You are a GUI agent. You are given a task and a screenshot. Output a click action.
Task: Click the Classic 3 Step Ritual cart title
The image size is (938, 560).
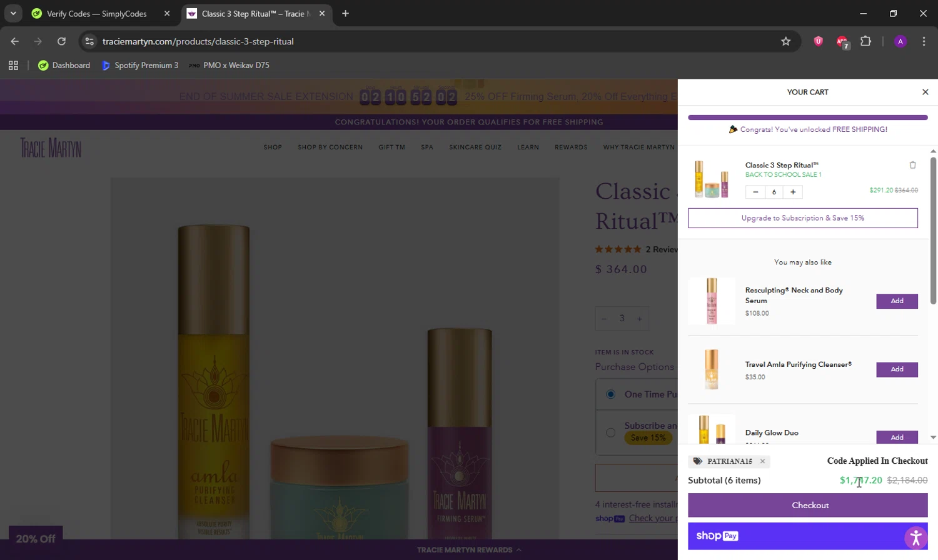(x=782, y=165)
